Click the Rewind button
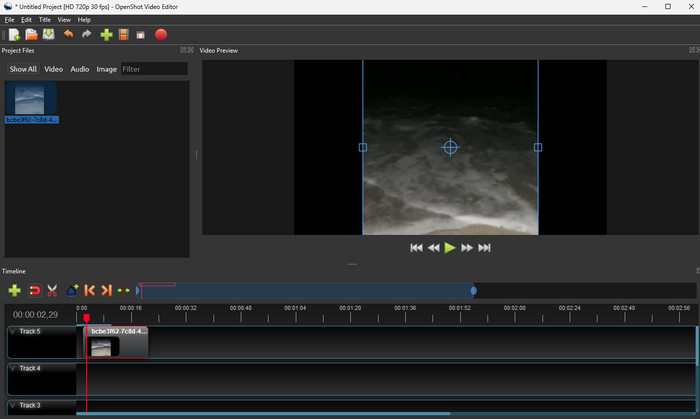 click(433, 248)
